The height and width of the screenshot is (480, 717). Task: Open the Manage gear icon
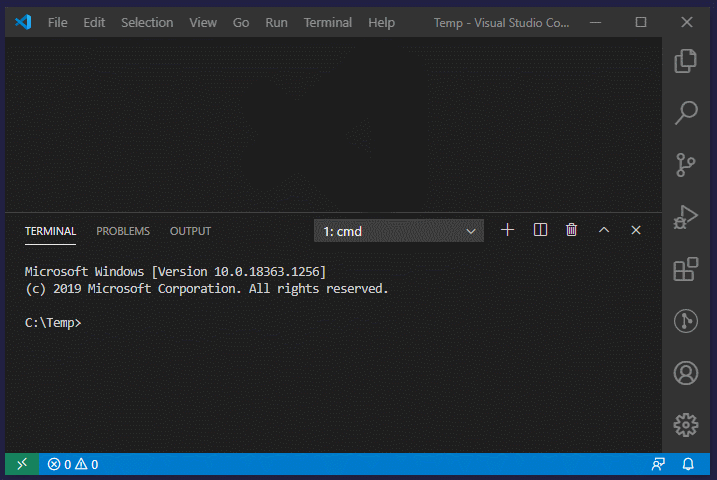685,425
